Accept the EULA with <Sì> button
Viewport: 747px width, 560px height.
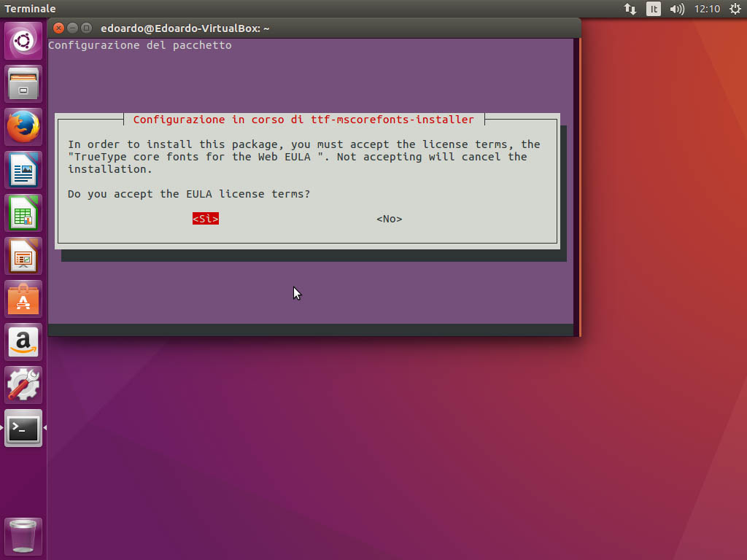pyautogui.click(x=206, y=219)
